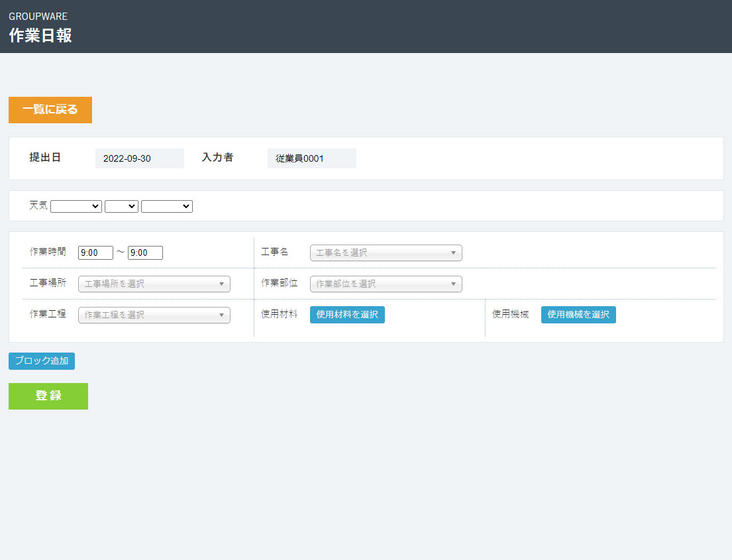This screenshot has width=732, height=560.
Task: Click the 入力者 field 従業員0001
Action: pyautogui.click(x=311, y=158)
